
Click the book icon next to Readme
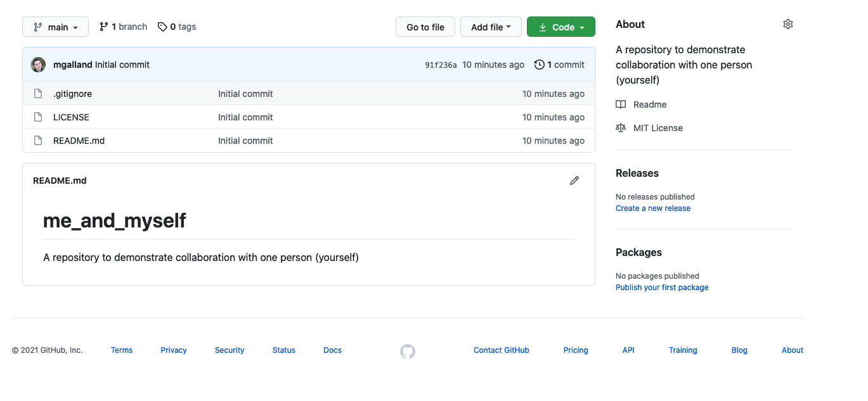point(621,105)
